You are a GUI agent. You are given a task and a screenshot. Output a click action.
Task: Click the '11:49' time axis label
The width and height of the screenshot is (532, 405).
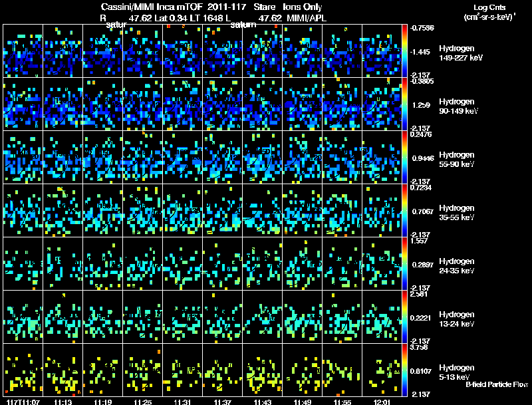pyautogui.click(x=303, y=402)
